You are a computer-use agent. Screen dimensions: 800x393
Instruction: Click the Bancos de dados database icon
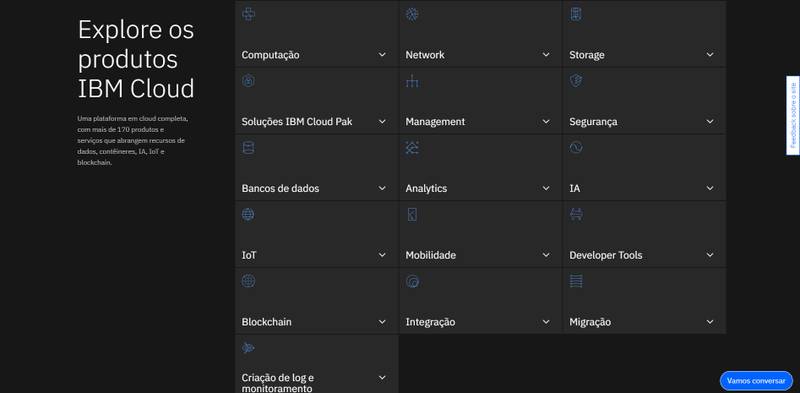[248, 148]
